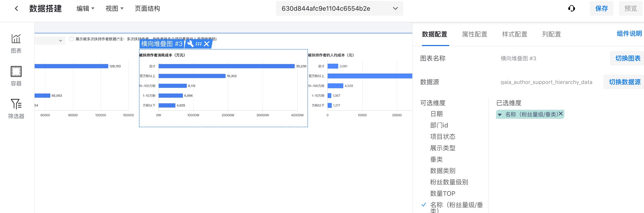
Task: Toggle the 展示被多次扶持作者数据 checkbox
Action: pos(71,39)
